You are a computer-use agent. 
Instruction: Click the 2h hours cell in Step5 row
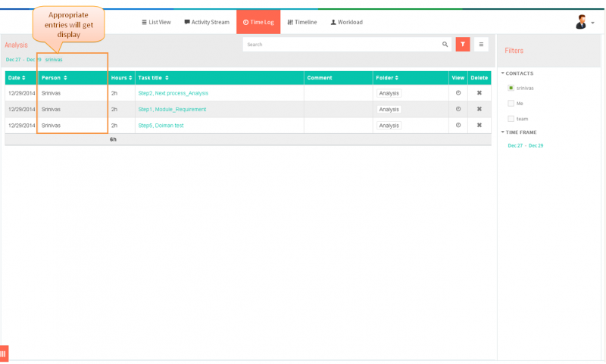114,126
